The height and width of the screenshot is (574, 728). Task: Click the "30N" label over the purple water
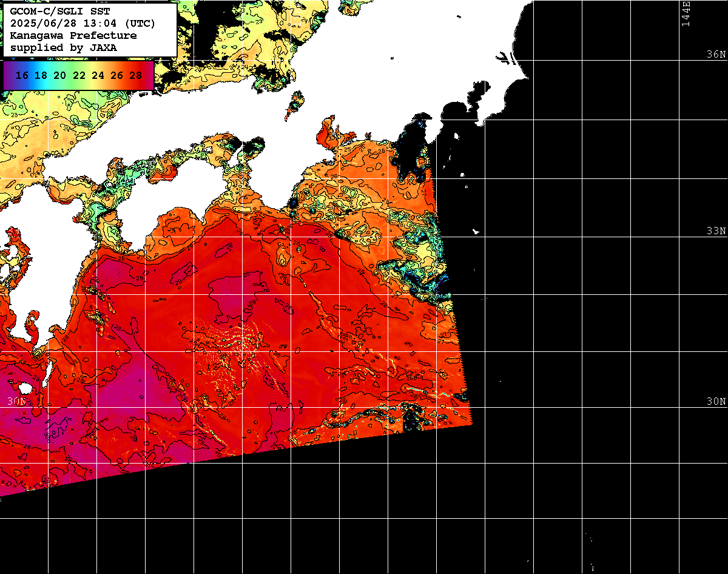[17, 402]
